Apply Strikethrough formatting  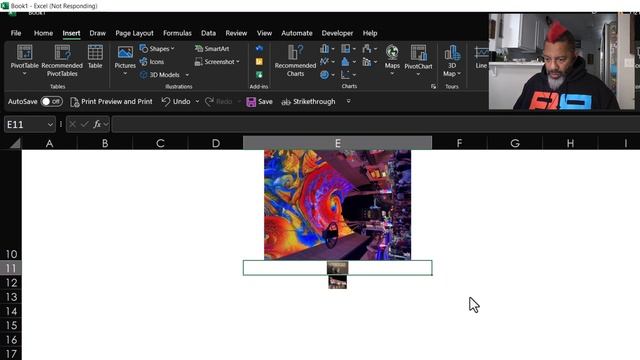coord(308,102)
